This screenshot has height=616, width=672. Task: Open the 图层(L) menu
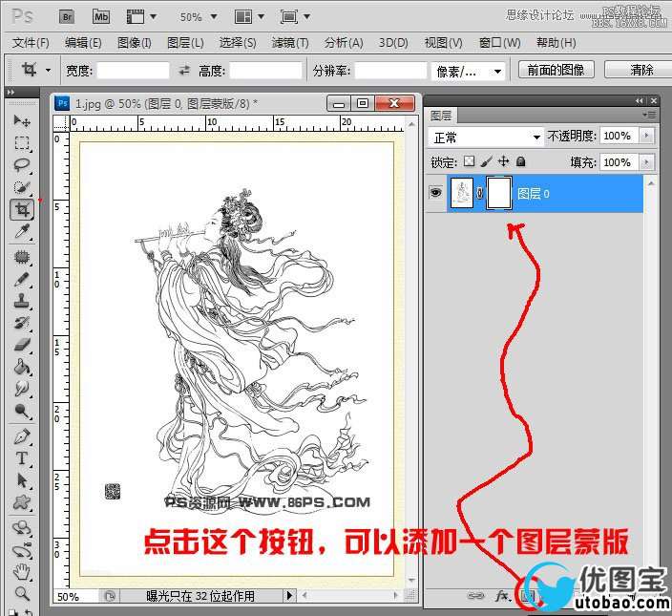[x=185, y=42]
